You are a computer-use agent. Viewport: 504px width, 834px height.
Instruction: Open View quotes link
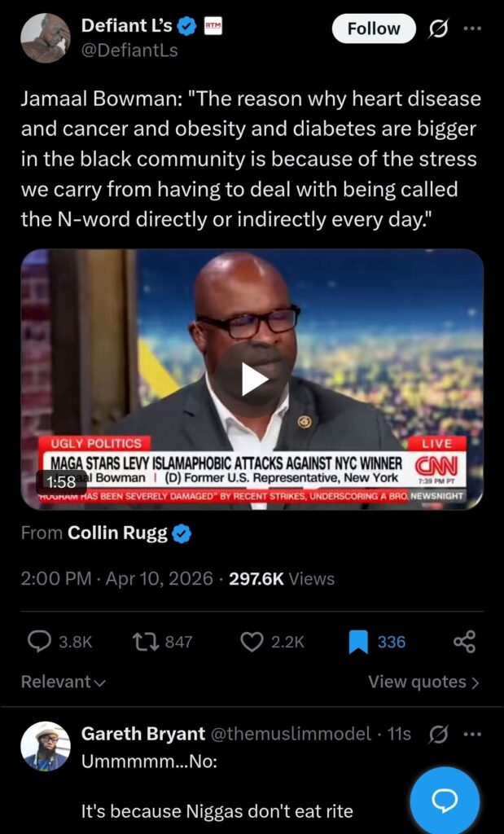coord(423,682)
